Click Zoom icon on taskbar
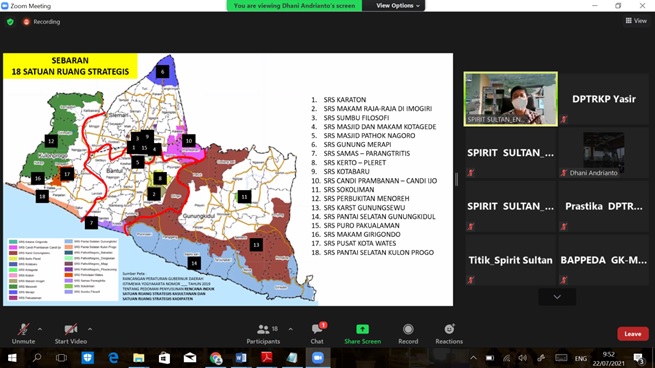The height and width of the screenshot is (368, 655). (318, 358)
